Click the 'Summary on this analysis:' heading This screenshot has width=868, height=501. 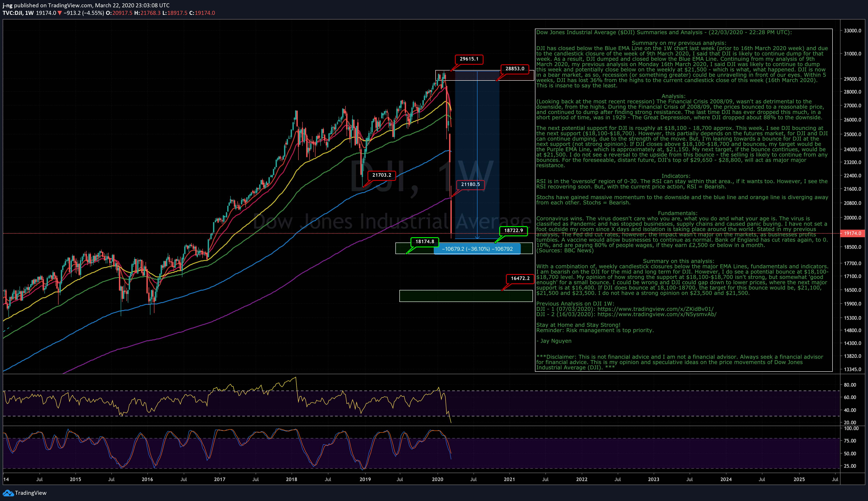(678, 261)
